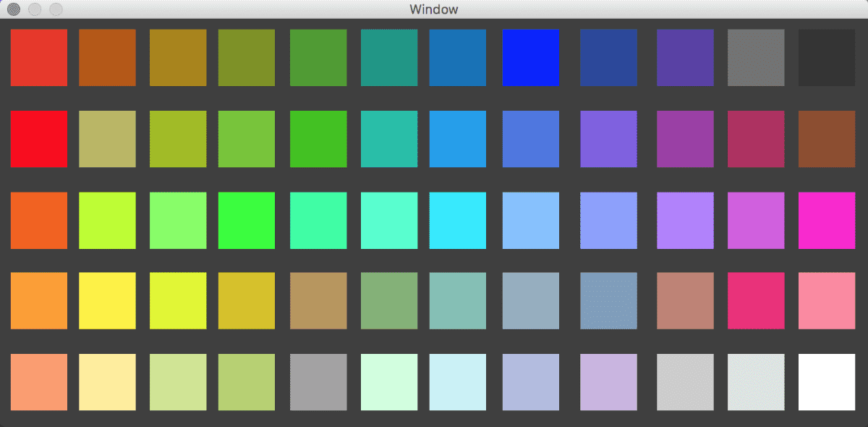Select the chartreuse swatch
Screen dimensions: 868x427
pos(107,220)
